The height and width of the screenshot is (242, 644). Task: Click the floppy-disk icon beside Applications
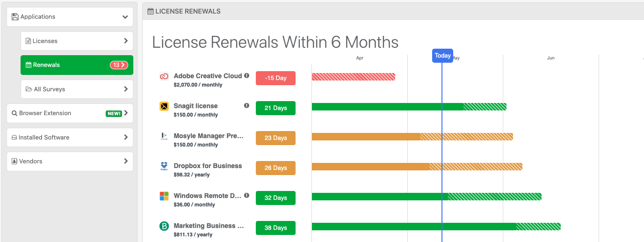point(15,16)
